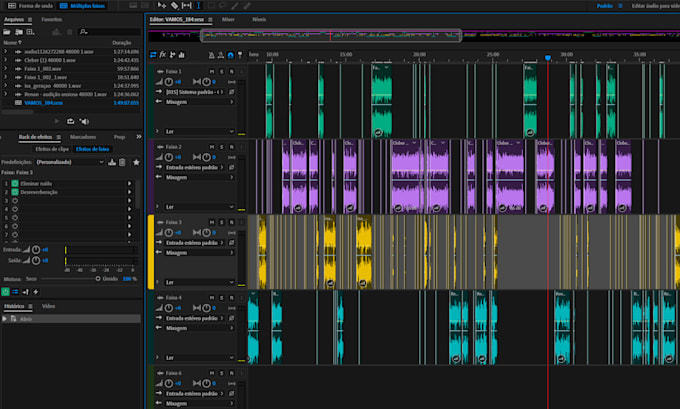Screen dimensions: 680x409
Task: Click the marker pin icon above tracks
Action: tap(240, 55)
